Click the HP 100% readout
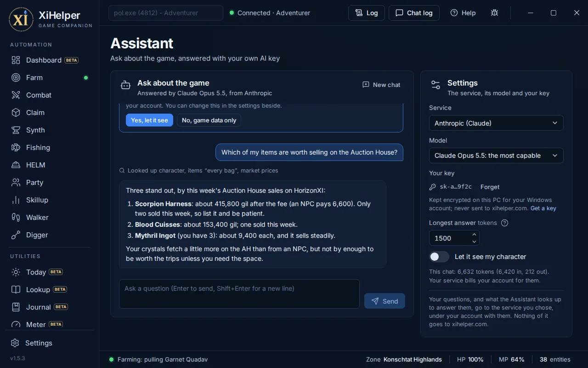The height and width of the screenshot is (368, 588). (x=470, y=360)
